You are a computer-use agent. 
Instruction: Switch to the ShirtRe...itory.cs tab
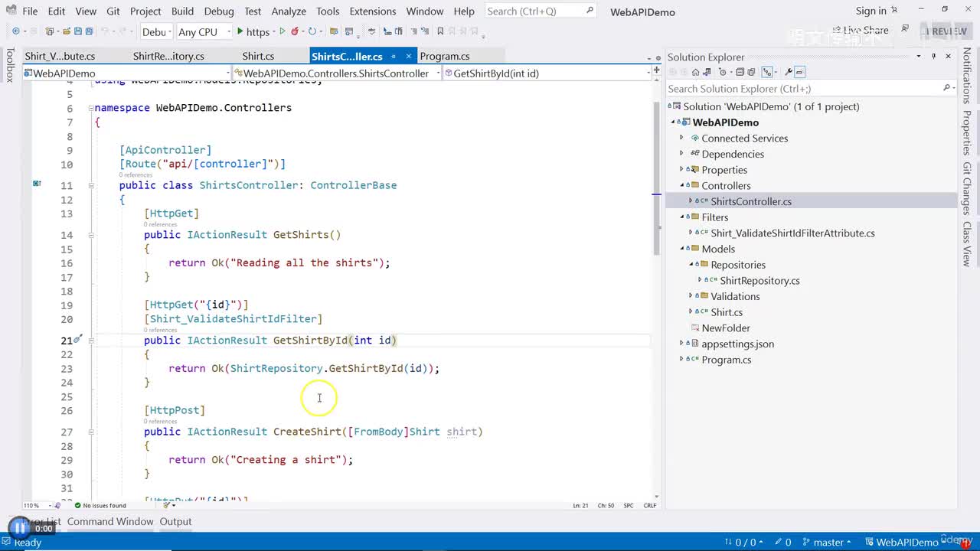[168, 57]
